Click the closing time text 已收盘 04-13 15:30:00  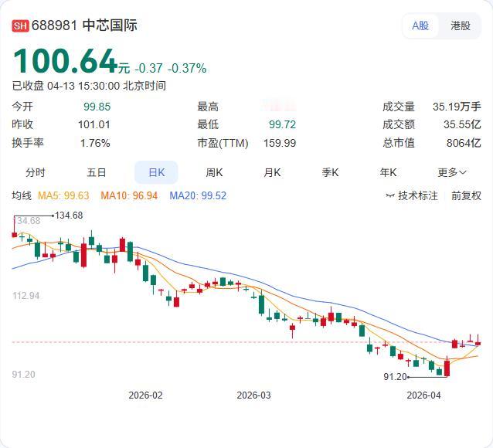(x=66, y=86)
